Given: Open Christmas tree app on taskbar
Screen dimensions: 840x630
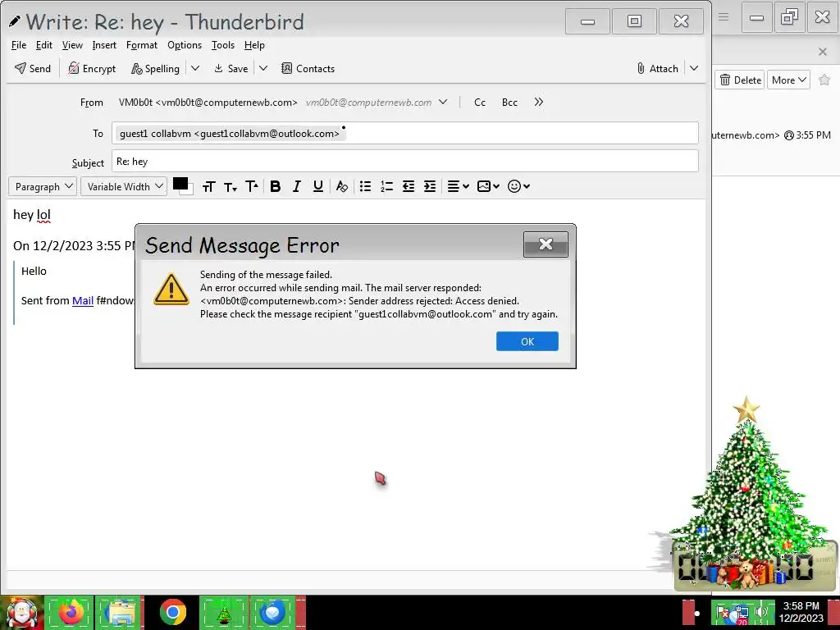Looking at the screenshot, I should click(223, 612).
